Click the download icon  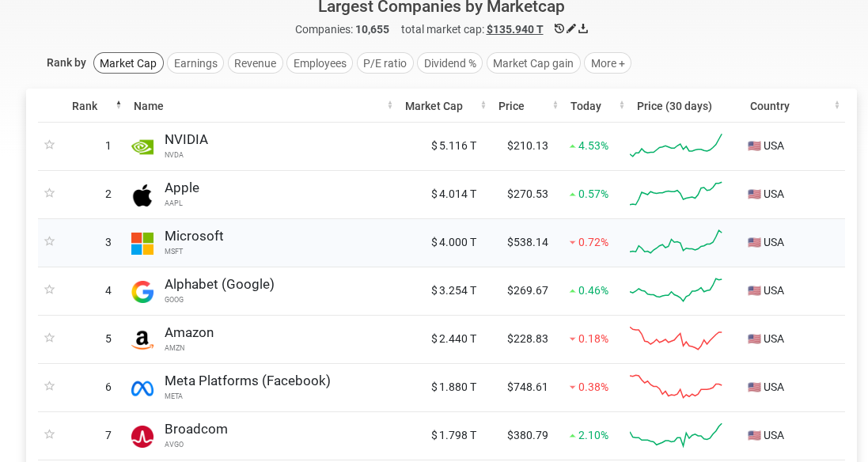(x=583, y=28)
